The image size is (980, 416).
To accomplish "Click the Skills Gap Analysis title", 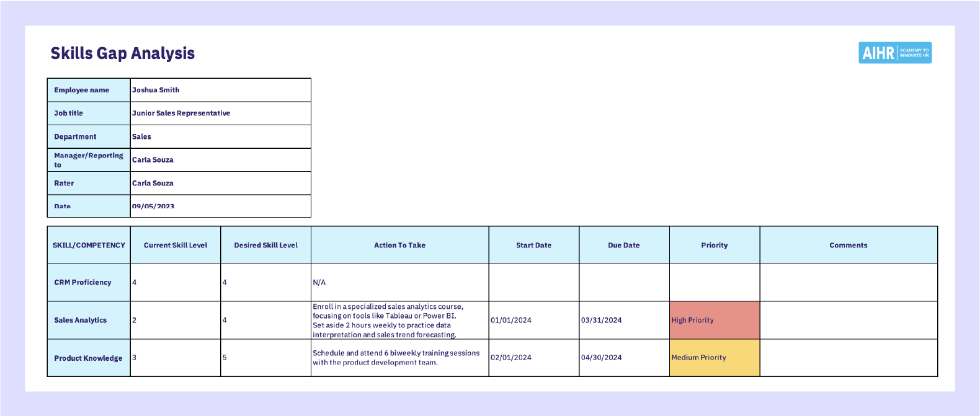I will point(123,53).
